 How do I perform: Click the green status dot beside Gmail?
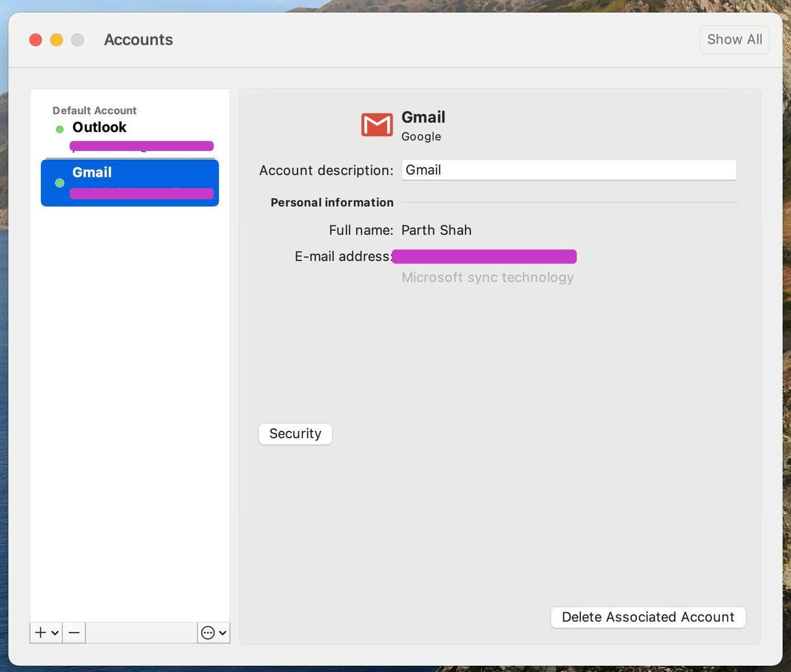click(x=60, y=182)
